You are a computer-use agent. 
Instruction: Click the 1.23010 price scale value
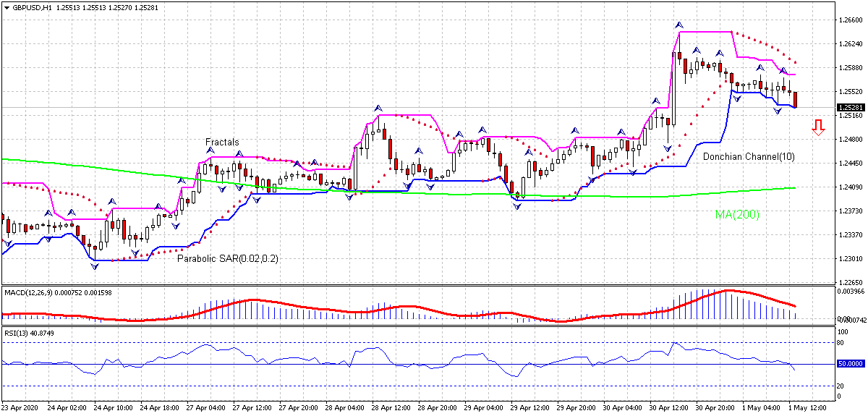tap(851, 258)
